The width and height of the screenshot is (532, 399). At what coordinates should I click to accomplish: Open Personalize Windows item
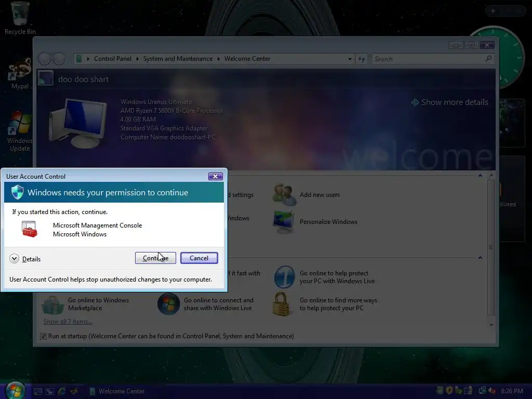(x=315, y=221)
